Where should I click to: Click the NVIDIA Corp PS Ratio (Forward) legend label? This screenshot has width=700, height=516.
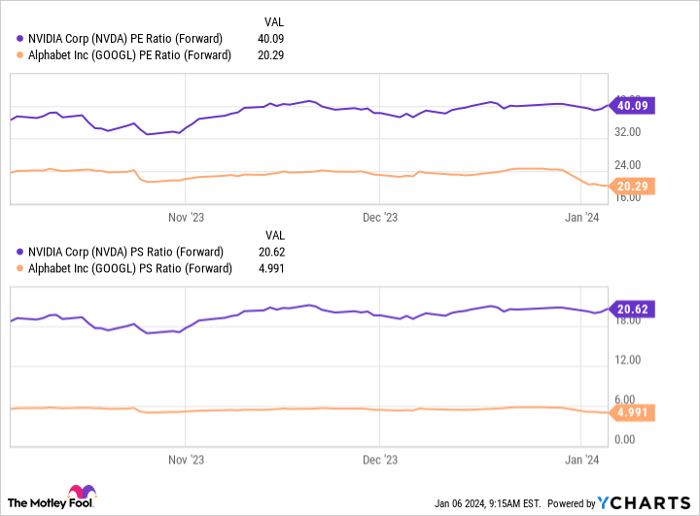tap(125, 252)
